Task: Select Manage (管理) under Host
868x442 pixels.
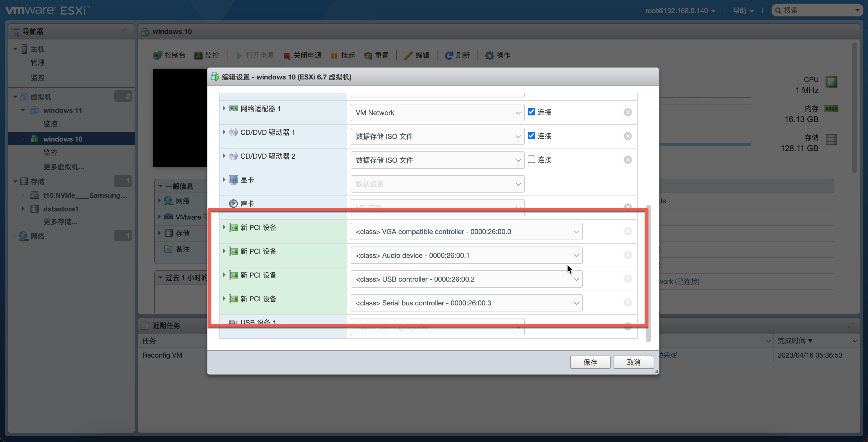Action: tap(38, 63)
